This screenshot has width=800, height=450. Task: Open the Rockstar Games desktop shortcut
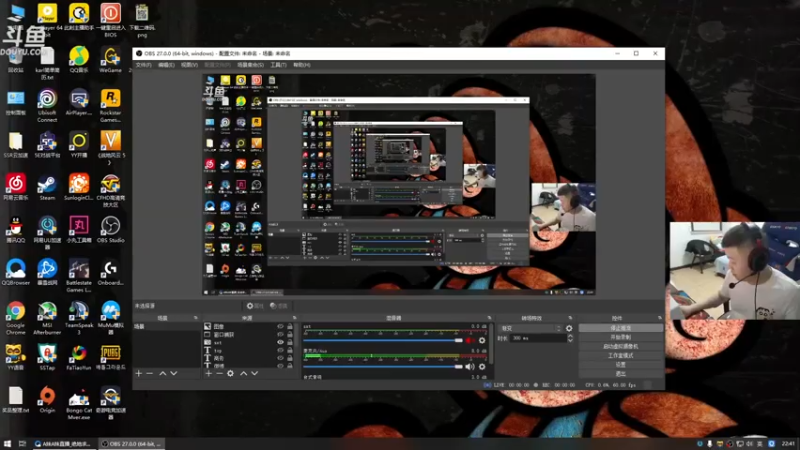coord(110,106)
